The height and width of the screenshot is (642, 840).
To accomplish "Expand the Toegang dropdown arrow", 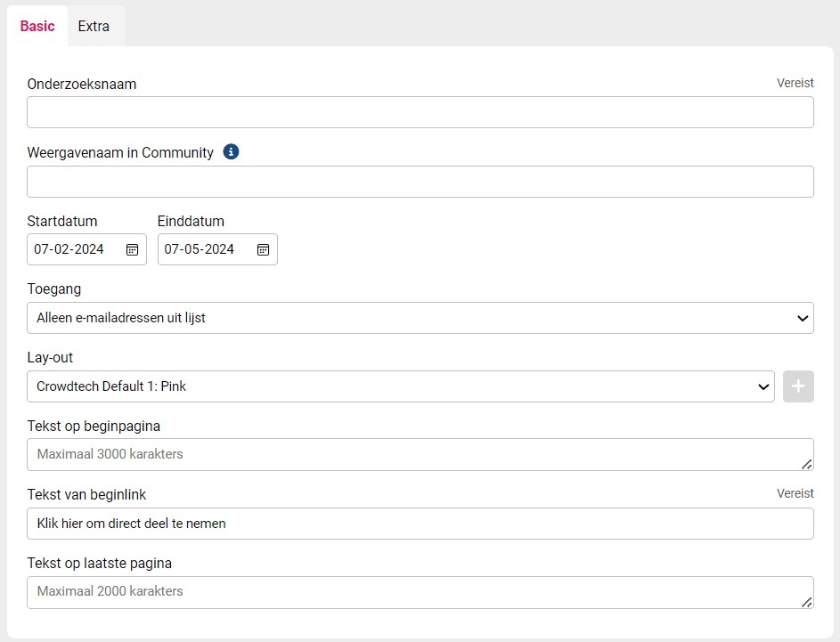I will click(803, 318).
